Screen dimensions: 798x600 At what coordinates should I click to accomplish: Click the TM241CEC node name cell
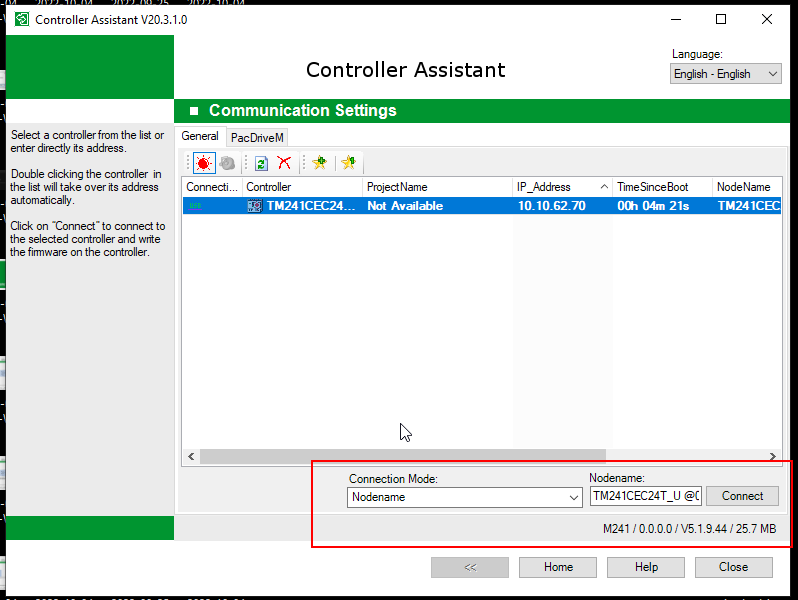coord(748,206)
